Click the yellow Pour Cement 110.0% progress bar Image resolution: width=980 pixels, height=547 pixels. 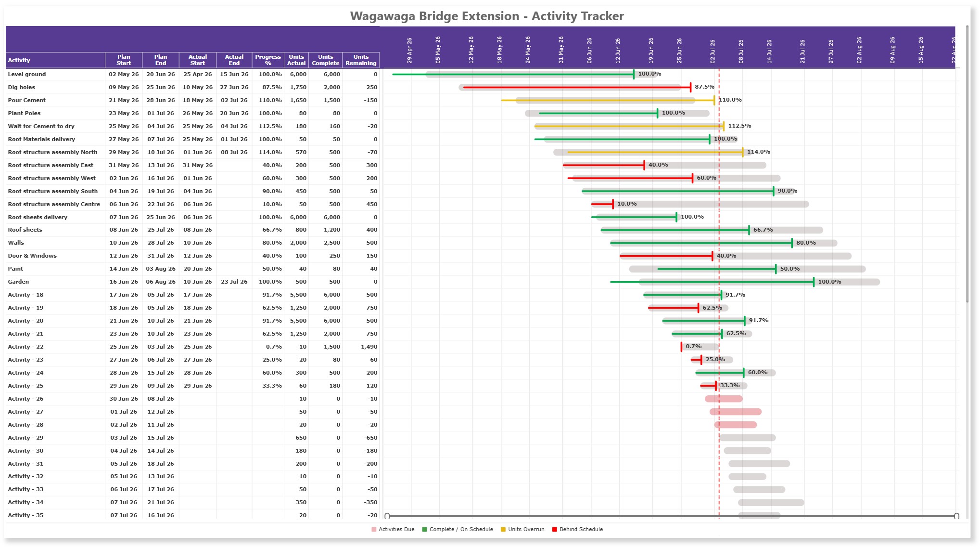(x=608, y=100)
